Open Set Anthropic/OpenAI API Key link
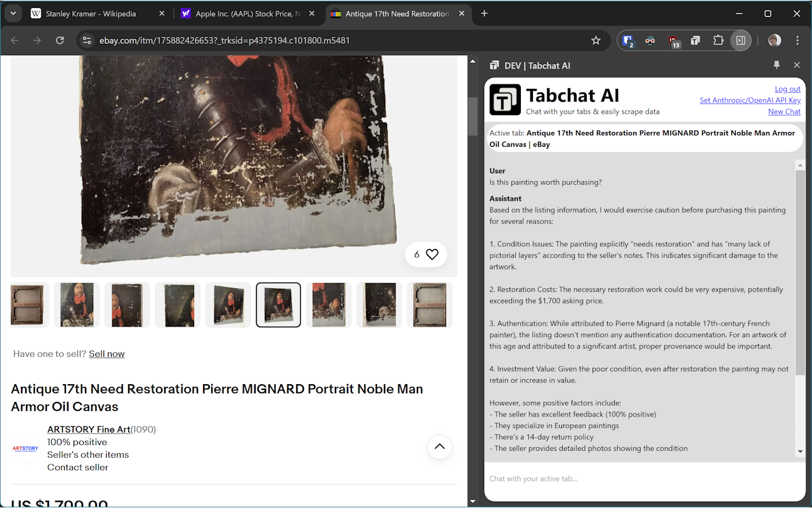Image resolution: width=812 pixels, height=508 pixels. point(750,100)
